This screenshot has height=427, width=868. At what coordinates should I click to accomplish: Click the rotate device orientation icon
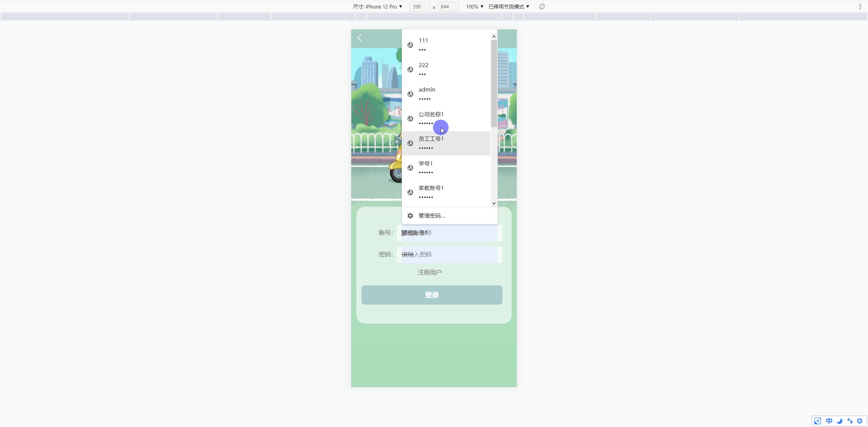coord(542,6)
